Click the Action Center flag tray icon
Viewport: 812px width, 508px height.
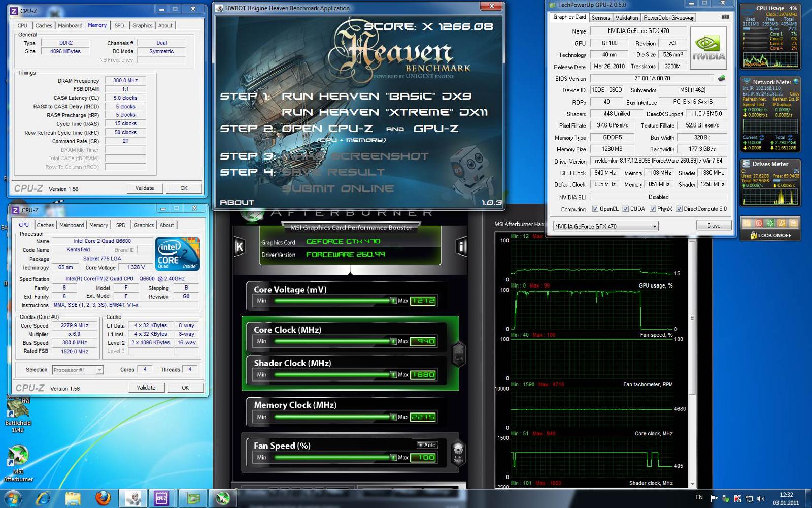[714, 498]
